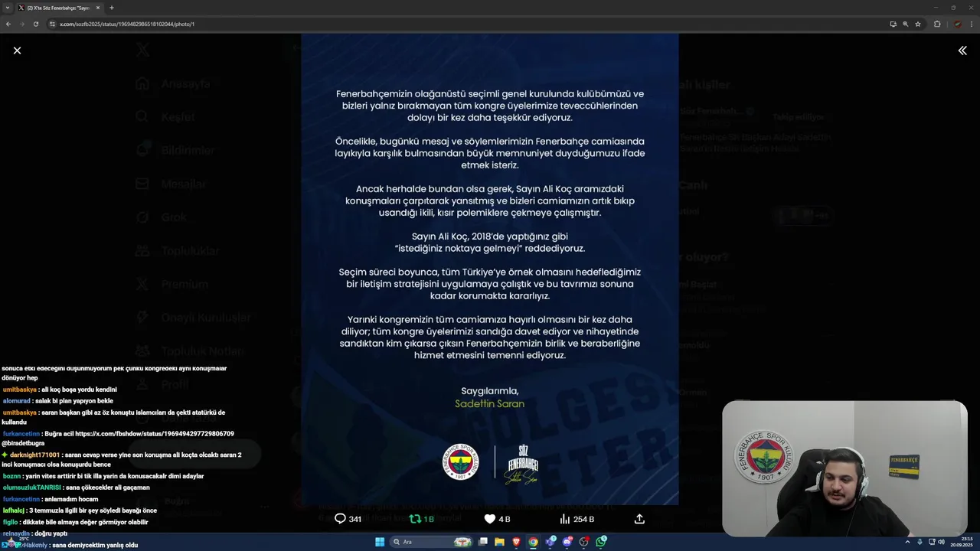Click the site information icon in address bar
Screen dimensions: 980x551
click(x=52, y=24)
